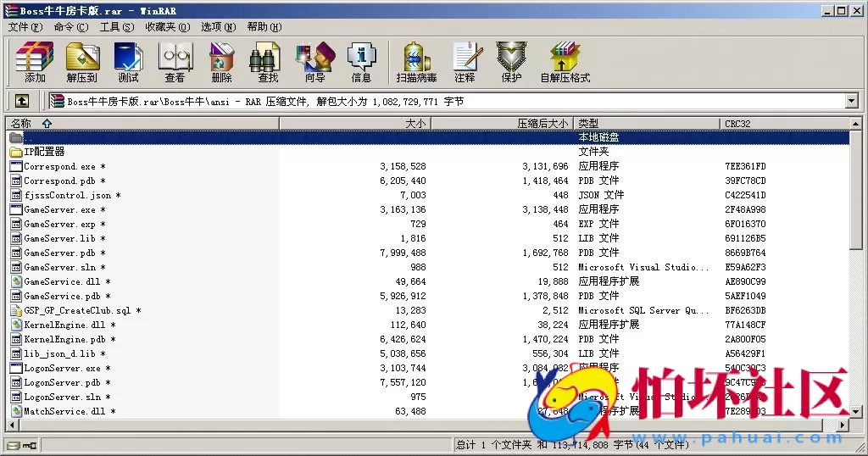Click the archive path address field

446,101
